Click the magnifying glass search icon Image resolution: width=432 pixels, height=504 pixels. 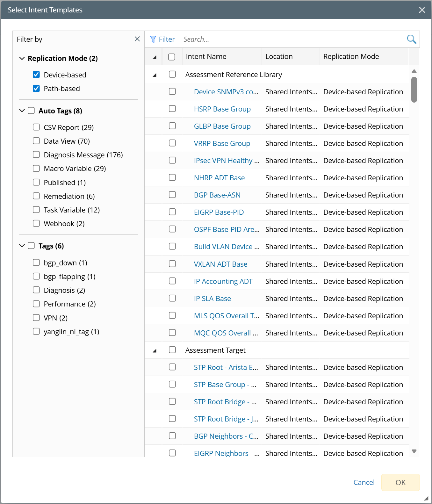point(411,39)
